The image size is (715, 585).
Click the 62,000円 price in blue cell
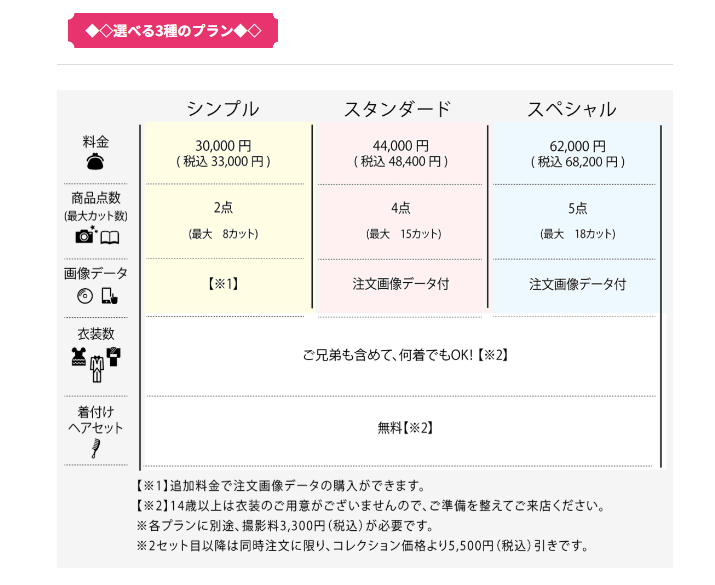pyautogui.click(x=578, y=146)
